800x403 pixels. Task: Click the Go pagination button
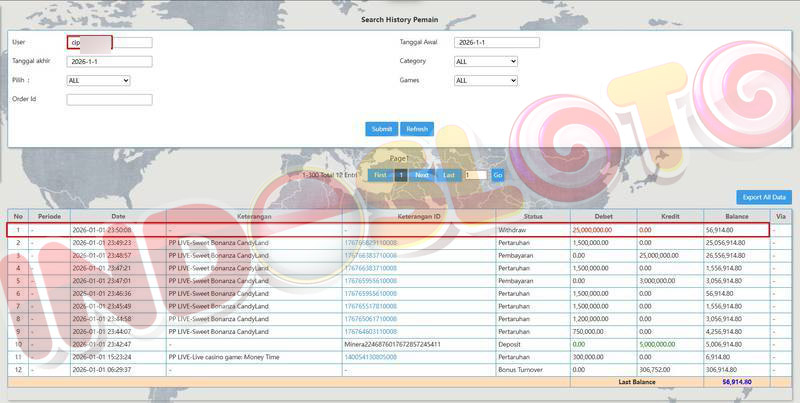497,175
